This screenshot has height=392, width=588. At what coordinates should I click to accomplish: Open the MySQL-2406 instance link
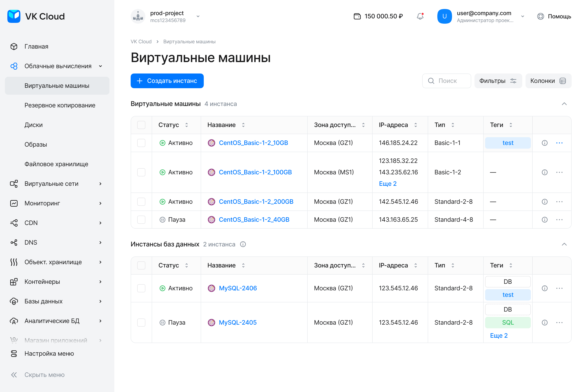(238, 288)
